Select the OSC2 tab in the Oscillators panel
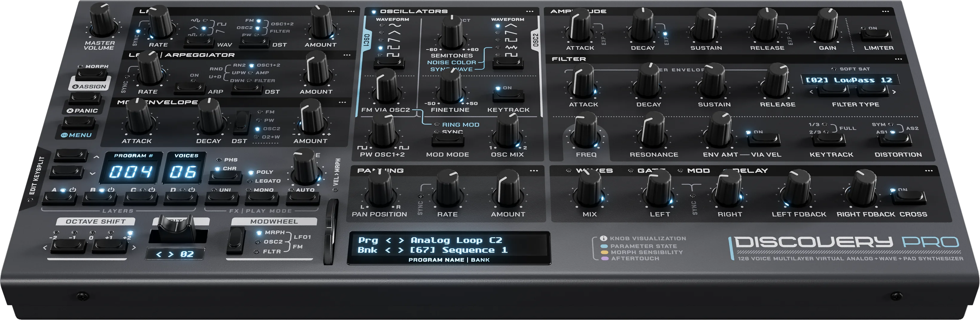 536,40
